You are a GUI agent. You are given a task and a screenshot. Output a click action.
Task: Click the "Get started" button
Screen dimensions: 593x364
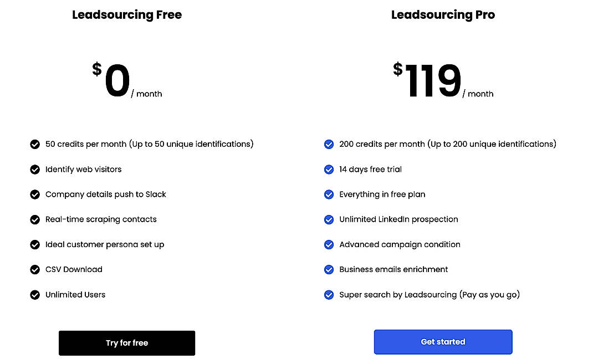(443, 342)
